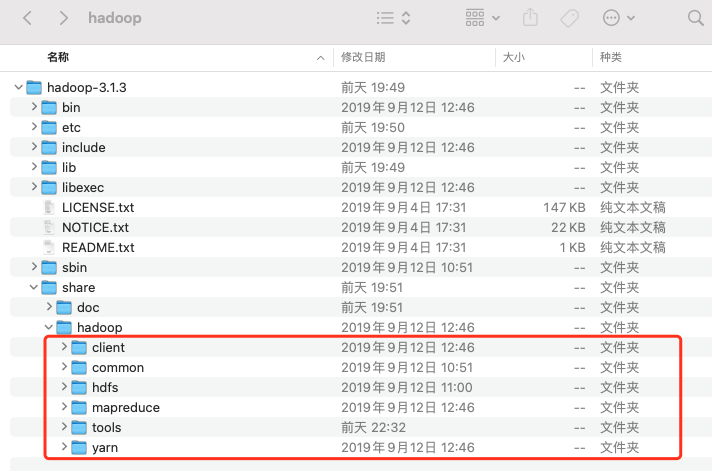
Task: Select the include folder icon
Action: (49, 147)
